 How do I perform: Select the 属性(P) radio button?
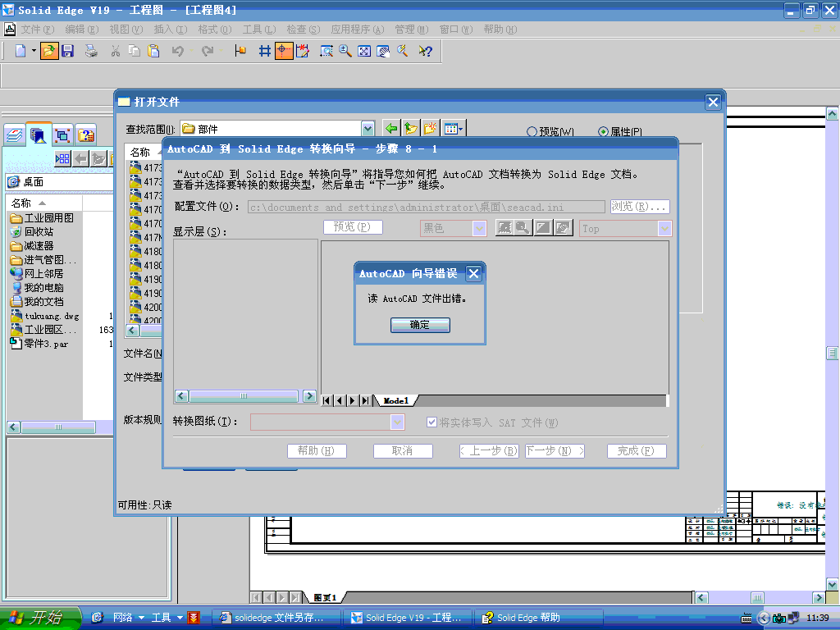click(603, 131)
